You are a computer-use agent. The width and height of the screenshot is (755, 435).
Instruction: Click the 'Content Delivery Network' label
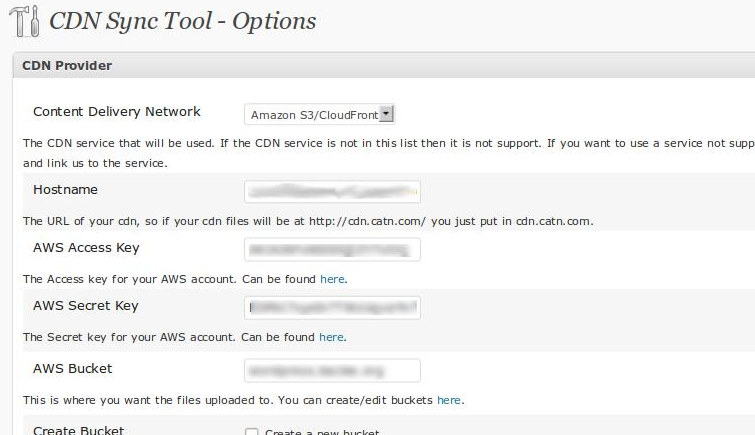tap(117, 112)
